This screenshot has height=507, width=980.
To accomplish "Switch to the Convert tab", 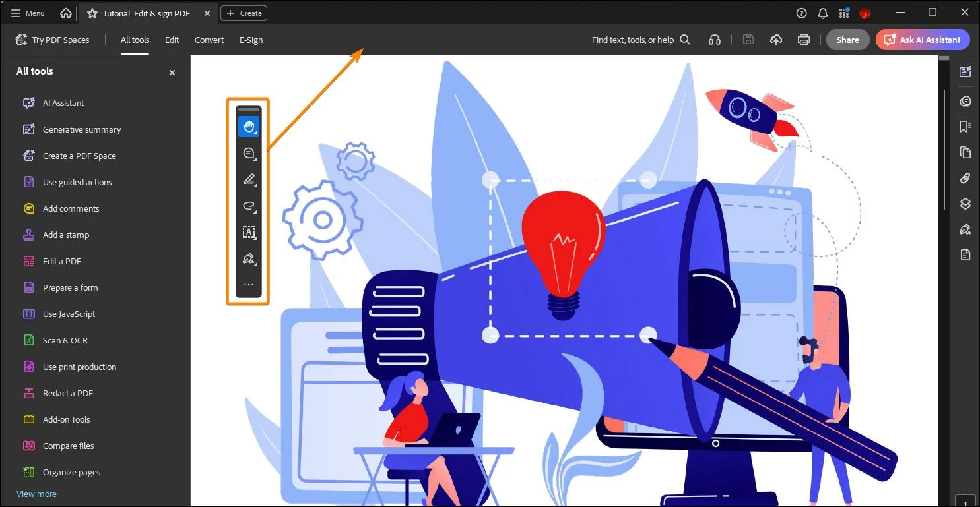I will pos(209,40).
